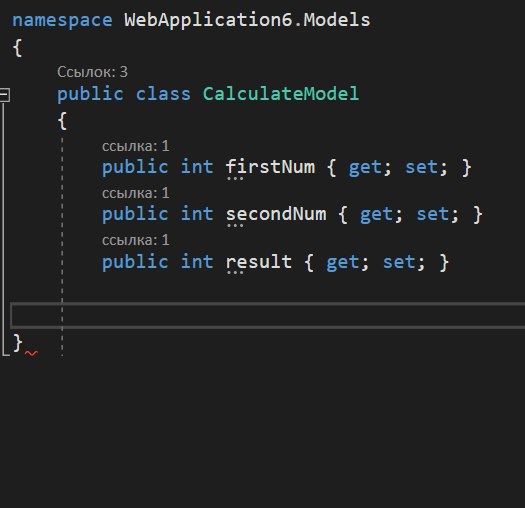Click the 'secondNum' property name
The width and height of the screenshot is (525, 508).
[276, 214]
